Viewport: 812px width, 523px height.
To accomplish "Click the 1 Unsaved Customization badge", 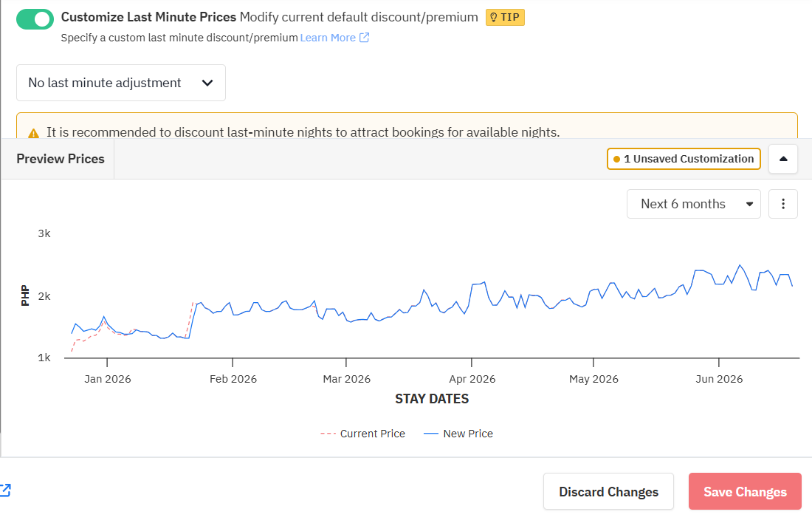I will point(684,159).
